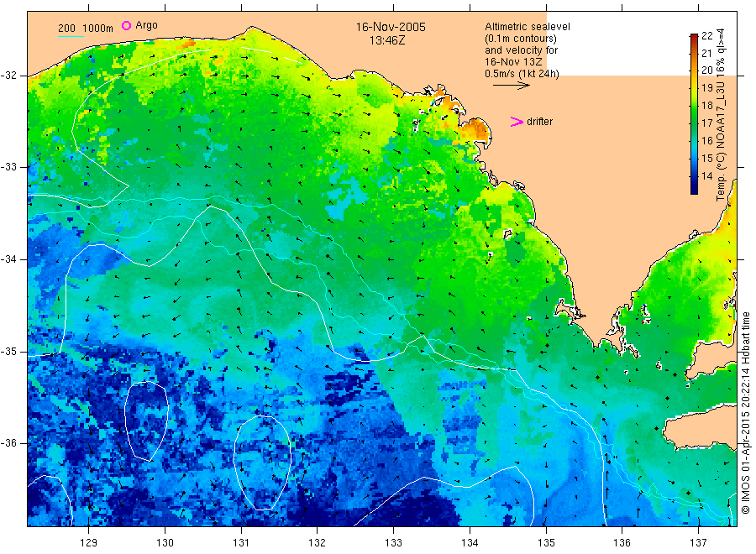Viewport: 756px width, 554px height.
Task: Click the 0.5m/s velocity scale arrow
Action: point(512,86)
